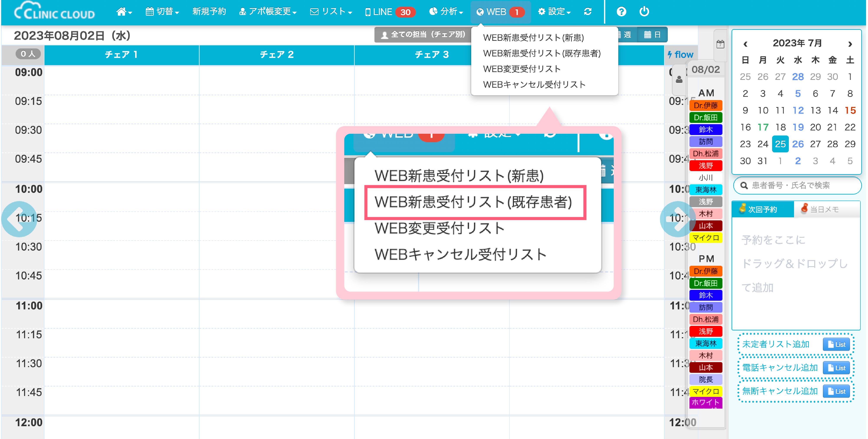This screenshot has height=439, width=868.
Task: Click the 新規予約 link in the navbar
Action: click(209, 12)
